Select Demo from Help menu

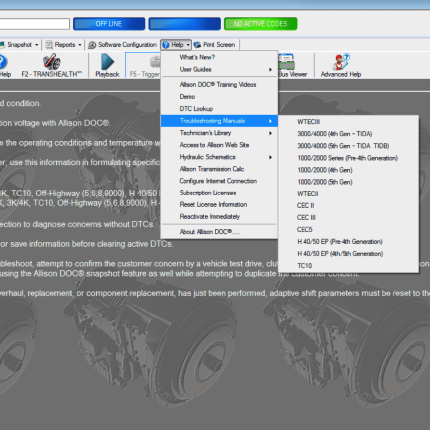(x=219, y=97)
